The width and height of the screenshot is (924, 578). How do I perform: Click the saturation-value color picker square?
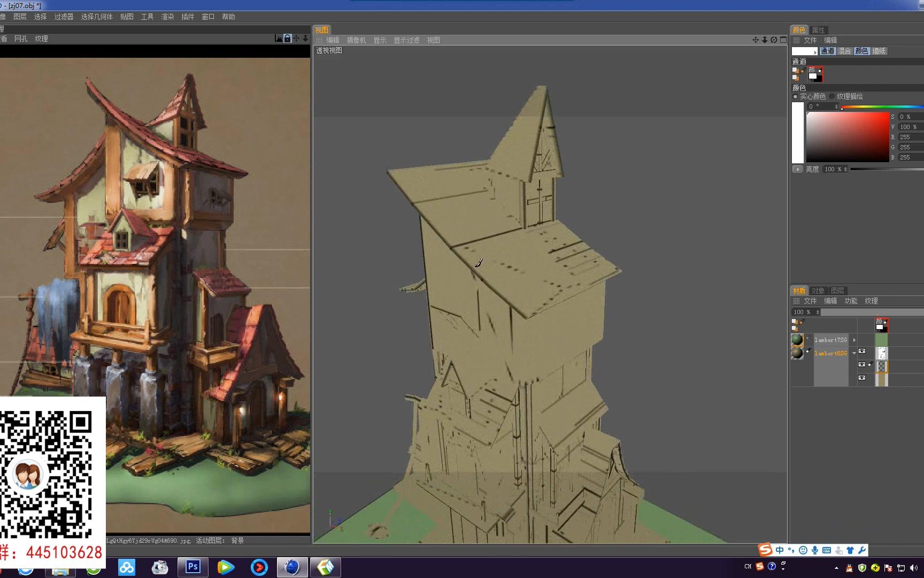tap(848, 137)
